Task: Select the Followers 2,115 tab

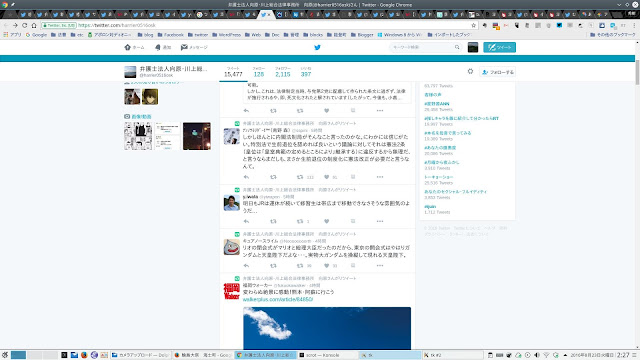Action: pyautogui.click(x=282, y=72)
